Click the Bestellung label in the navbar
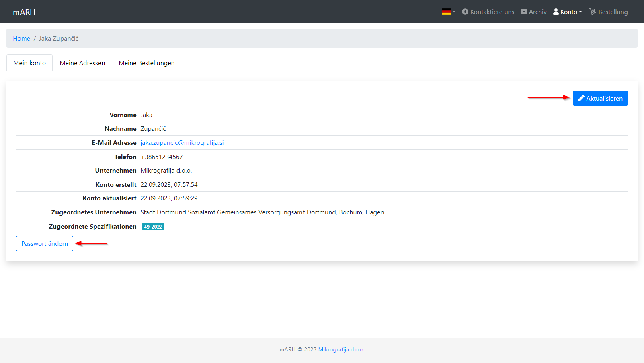This screenshot has width=644, height=363. 613,12
